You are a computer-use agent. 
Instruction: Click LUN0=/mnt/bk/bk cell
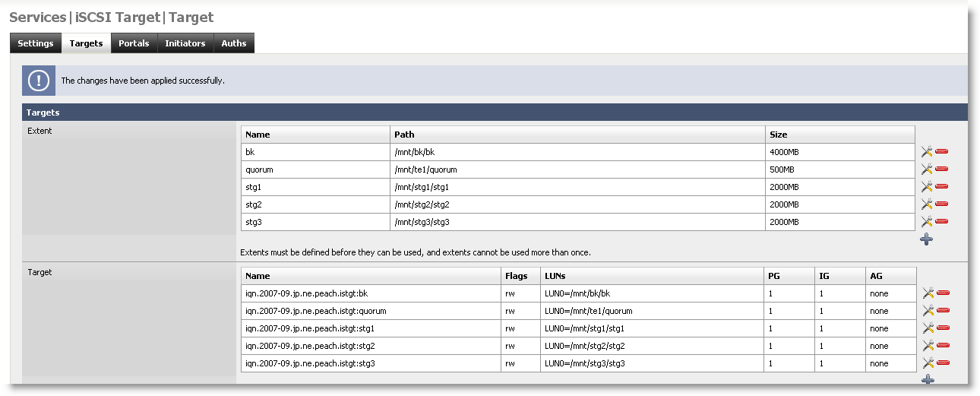pos(652,293)
